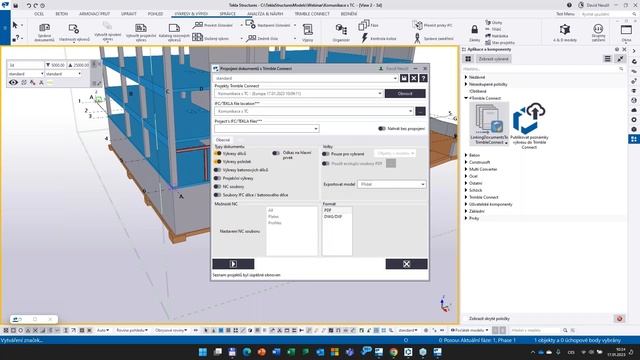The image size is (640, 360).
Task: Click the Okna window icon
Action: coord(626,30)
